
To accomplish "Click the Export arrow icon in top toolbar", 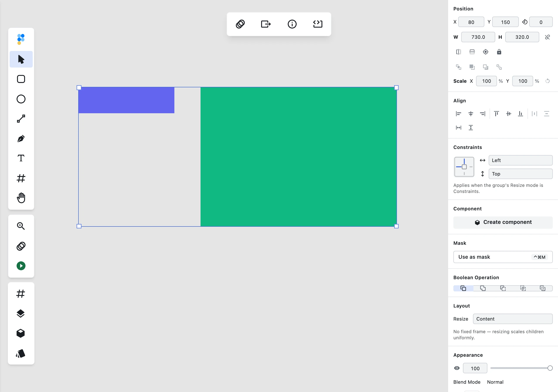I will click(266, 24).
